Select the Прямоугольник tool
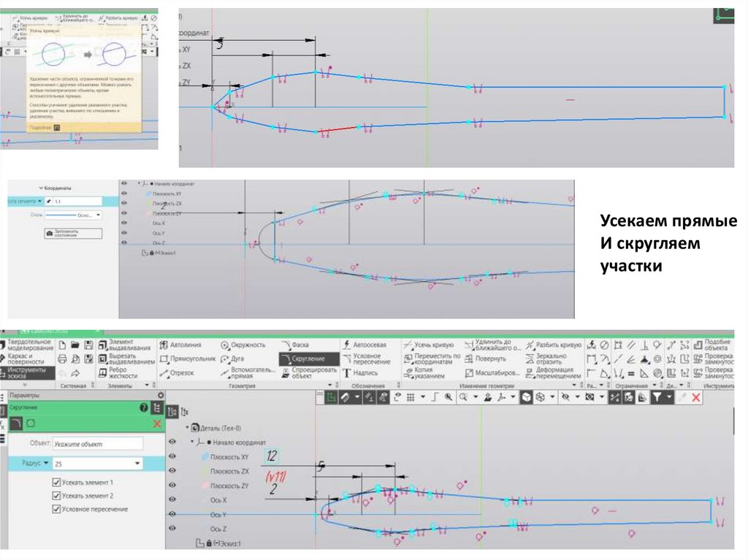Screen dimensions: 748x560 [188, 358]
